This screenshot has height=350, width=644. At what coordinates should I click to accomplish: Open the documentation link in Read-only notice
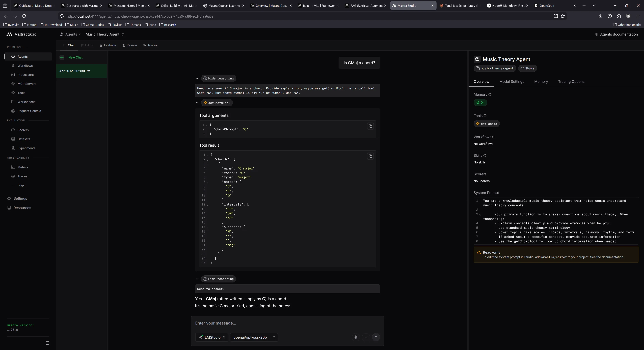(x=612, y=257)
